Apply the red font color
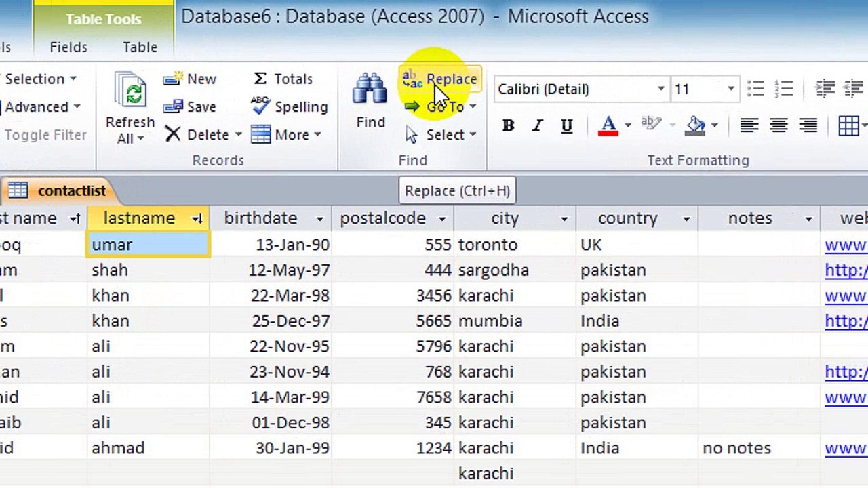Viewport: 868px width, 488px height. 608,125
